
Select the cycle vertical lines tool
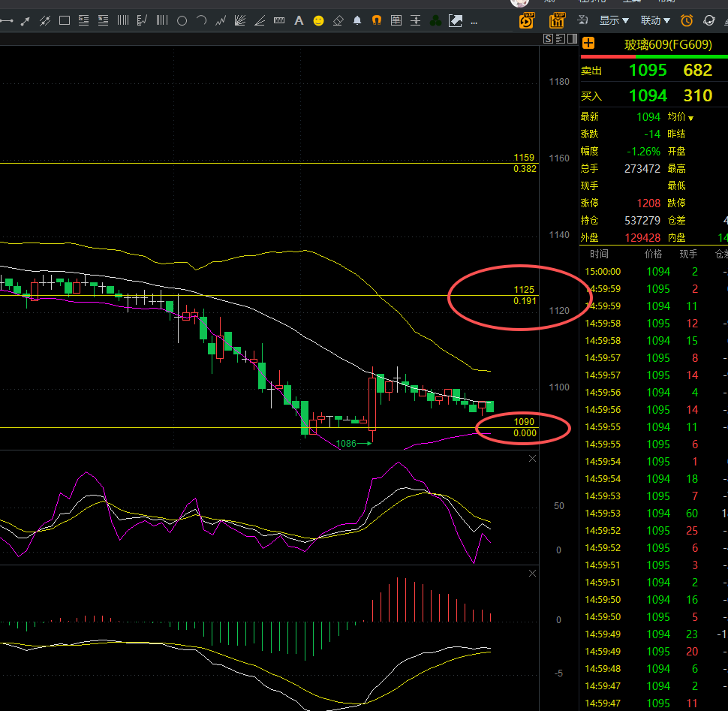123,21
